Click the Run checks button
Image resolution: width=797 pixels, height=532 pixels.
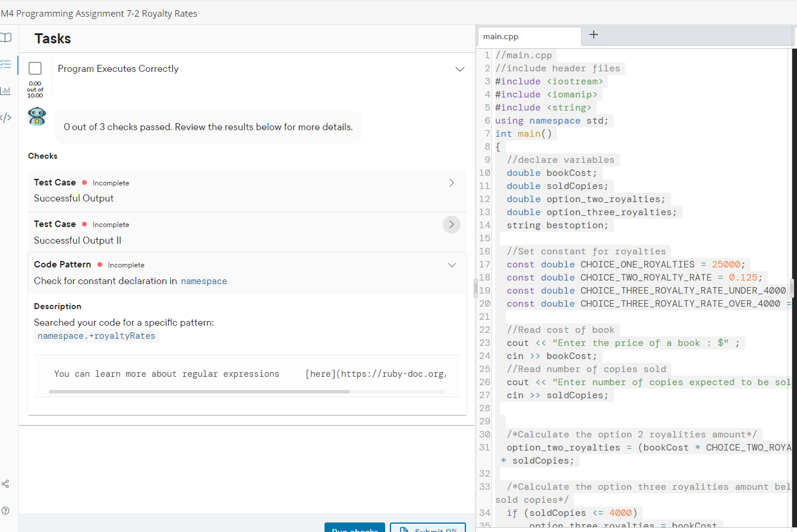click(355, 528)
